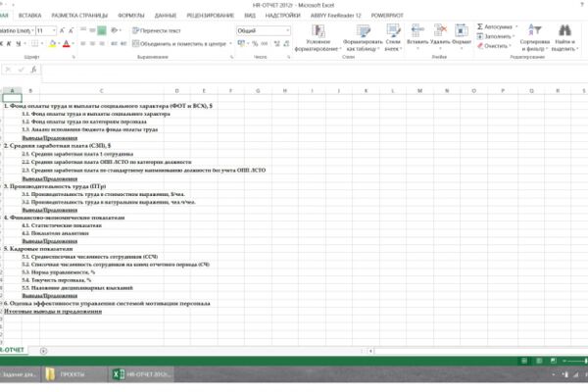Toggle center horizontal alignment
This screenshot has height=392, width=588.
tap(92, 44)
